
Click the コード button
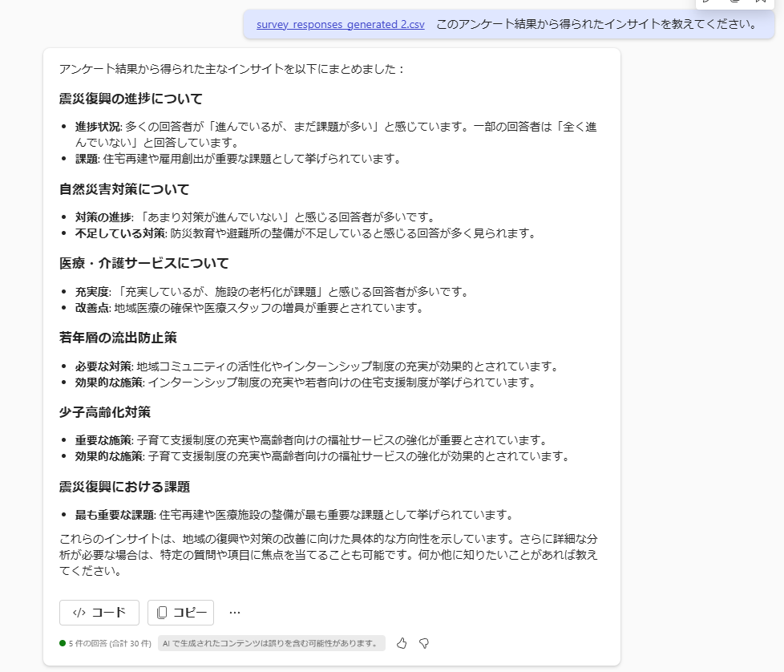pos(99,613)
